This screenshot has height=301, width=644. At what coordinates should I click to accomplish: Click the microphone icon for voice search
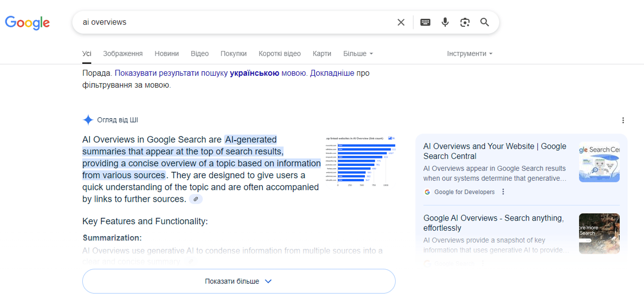click(x=444, y=22)
